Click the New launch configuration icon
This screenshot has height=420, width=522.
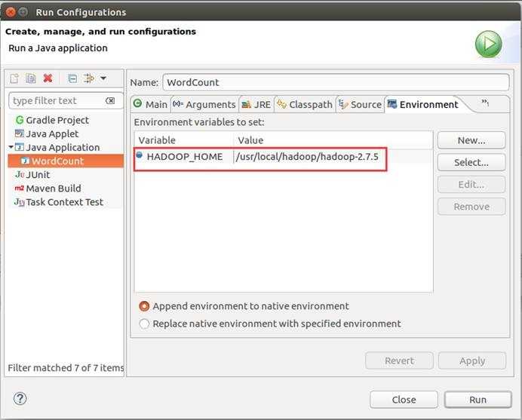coord(14,78)
